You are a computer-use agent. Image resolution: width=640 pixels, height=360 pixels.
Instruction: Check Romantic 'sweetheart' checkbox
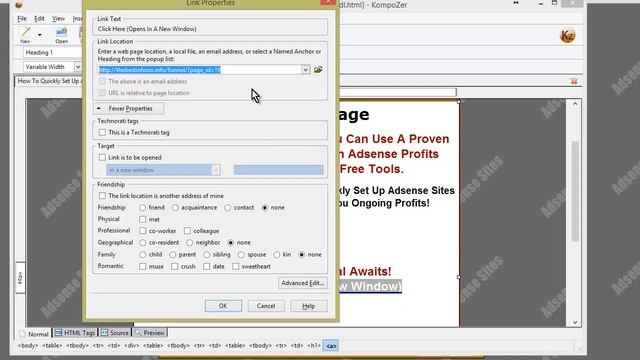click(x=236, y=267)
